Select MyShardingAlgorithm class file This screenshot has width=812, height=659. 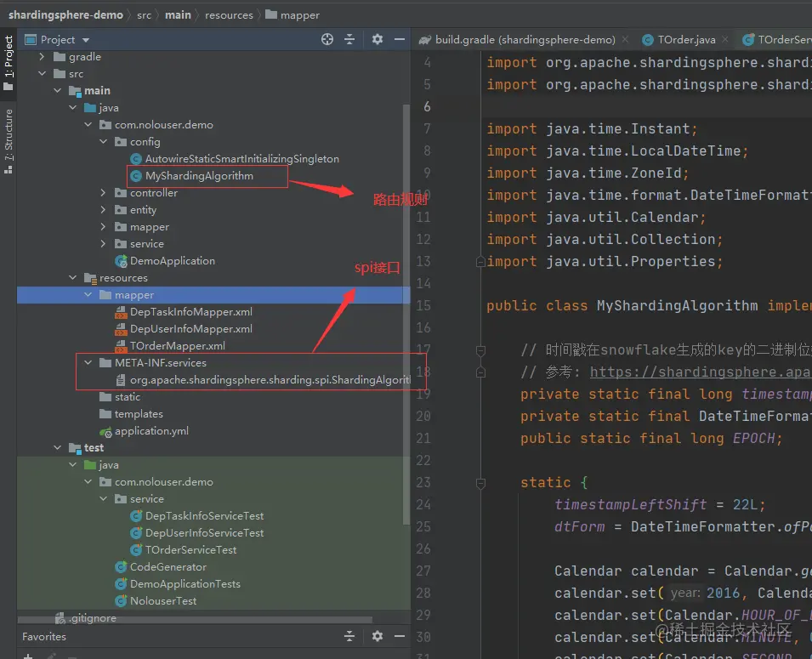click(x=199, y=176)
